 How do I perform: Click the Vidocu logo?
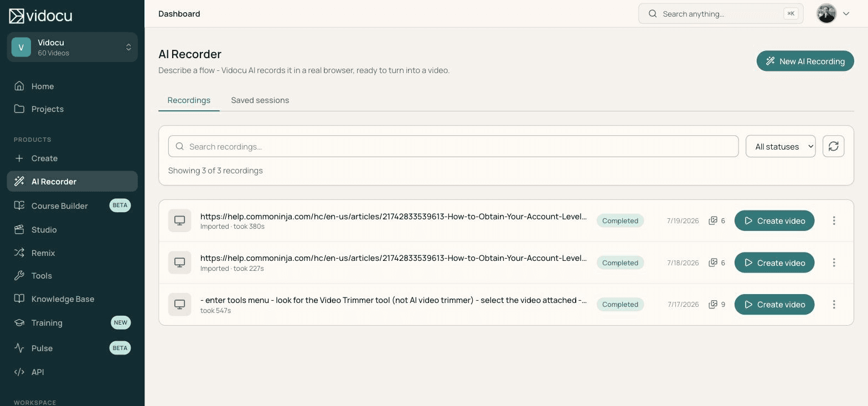click(x=40, y=16)
